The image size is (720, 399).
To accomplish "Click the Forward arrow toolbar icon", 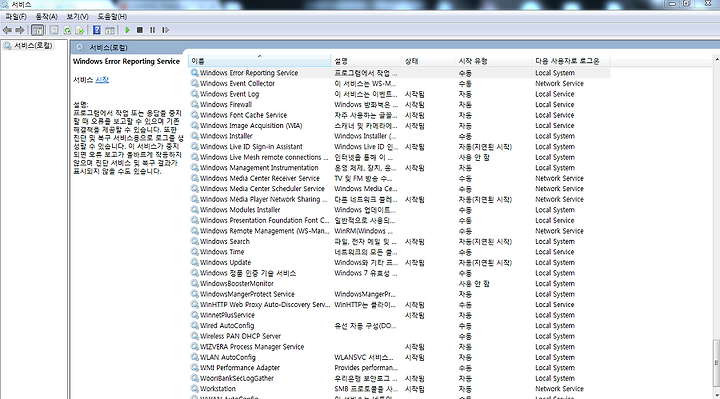I will 19,30.
